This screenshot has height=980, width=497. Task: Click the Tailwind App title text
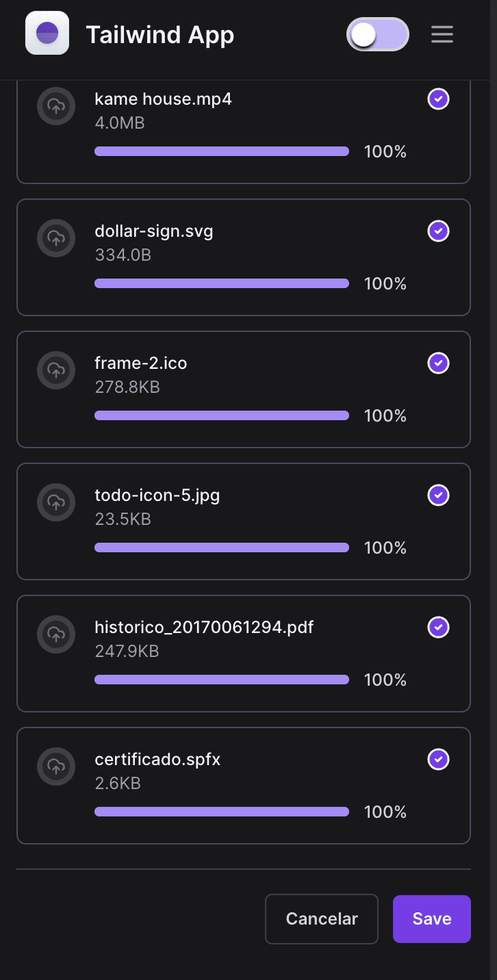(x=160, y=34)
